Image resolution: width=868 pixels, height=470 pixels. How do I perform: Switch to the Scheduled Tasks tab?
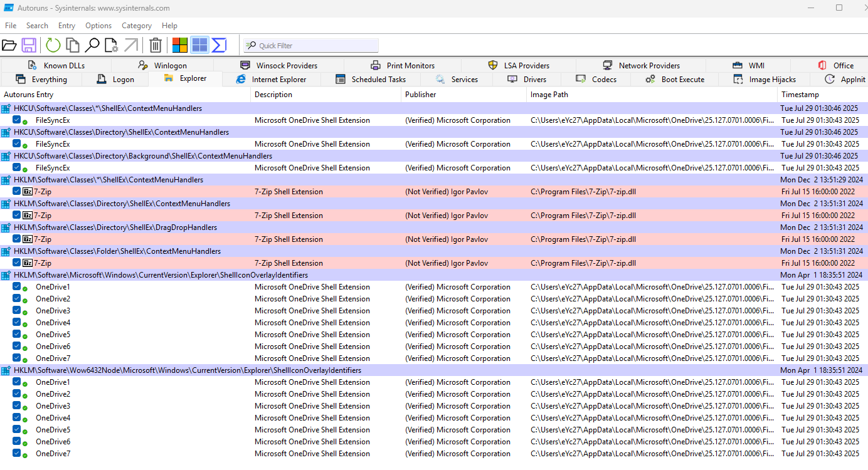click(x=370, y=80)
